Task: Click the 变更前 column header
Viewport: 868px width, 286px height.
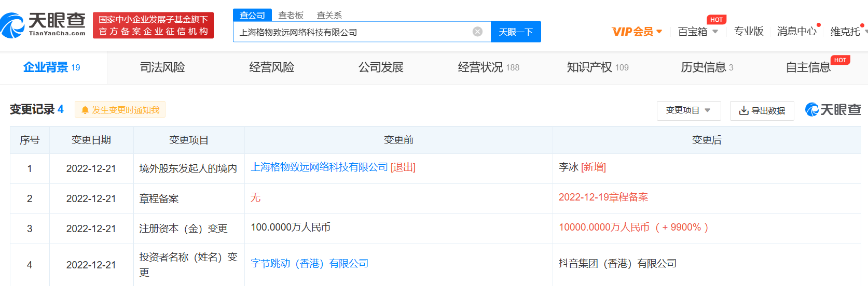Action: click(x=398, y=140)
